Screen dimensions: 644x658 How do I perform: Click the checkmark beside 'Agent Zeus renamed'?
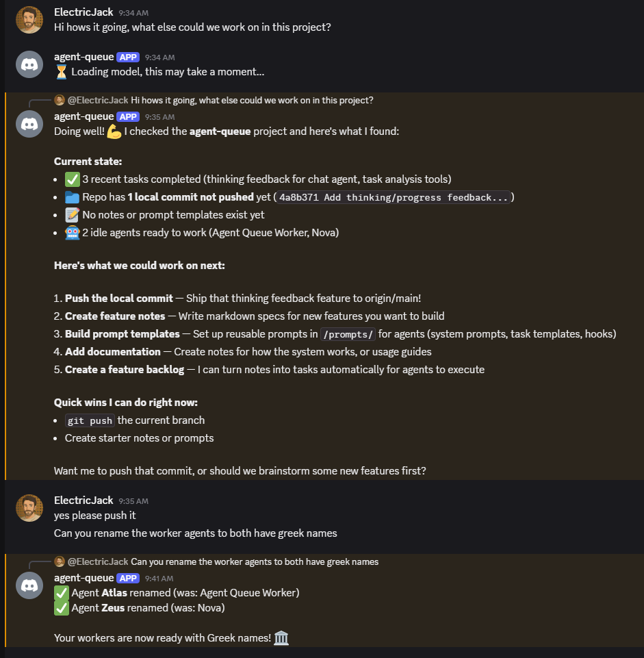[61, 608]
